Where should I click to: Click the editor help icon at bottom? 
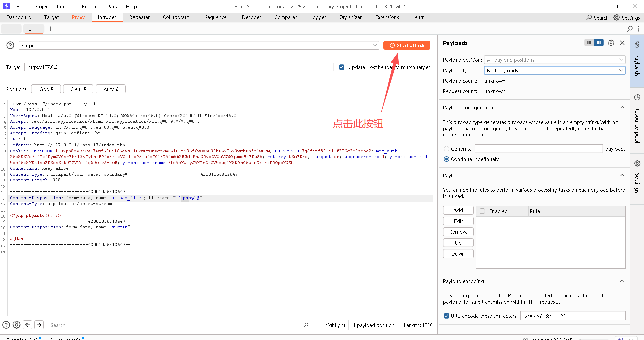click(6, 325)
